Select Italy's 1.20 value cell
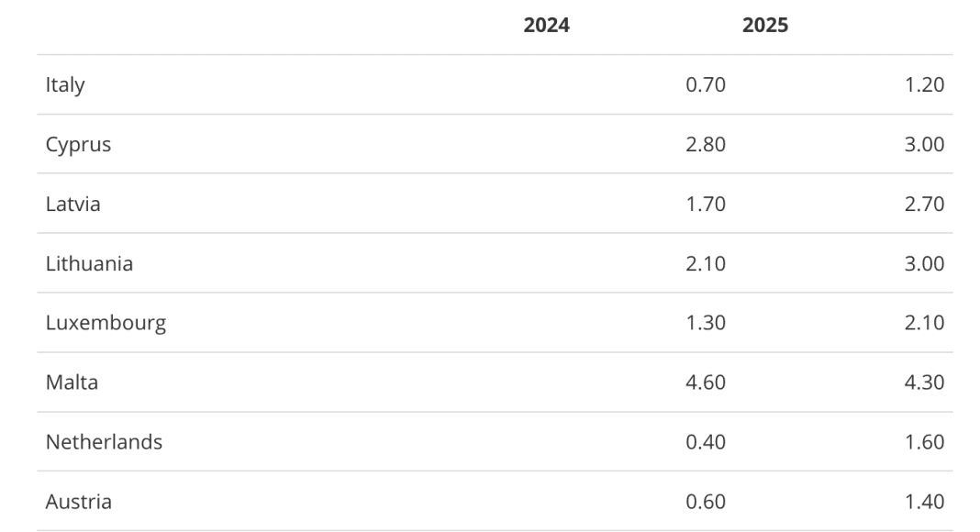This screenshot has width=980, height=532. 924,85
